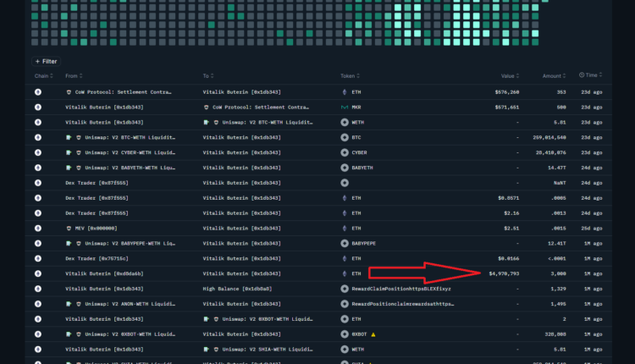
Task: Click the ETH icon in the $4,970,793 row
Action: (345, 273)
